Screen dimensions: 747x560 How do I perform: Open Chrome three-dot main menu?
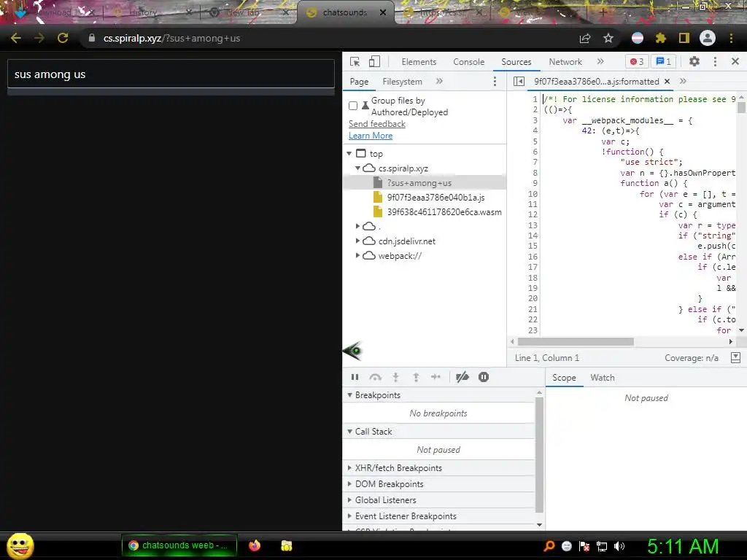coord(731,38)
